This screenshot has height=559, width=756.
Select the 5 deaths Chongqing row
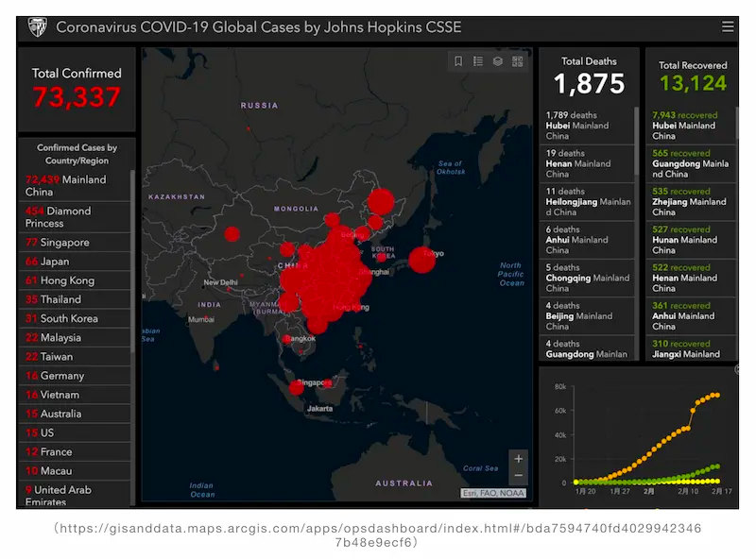[587, 278]
